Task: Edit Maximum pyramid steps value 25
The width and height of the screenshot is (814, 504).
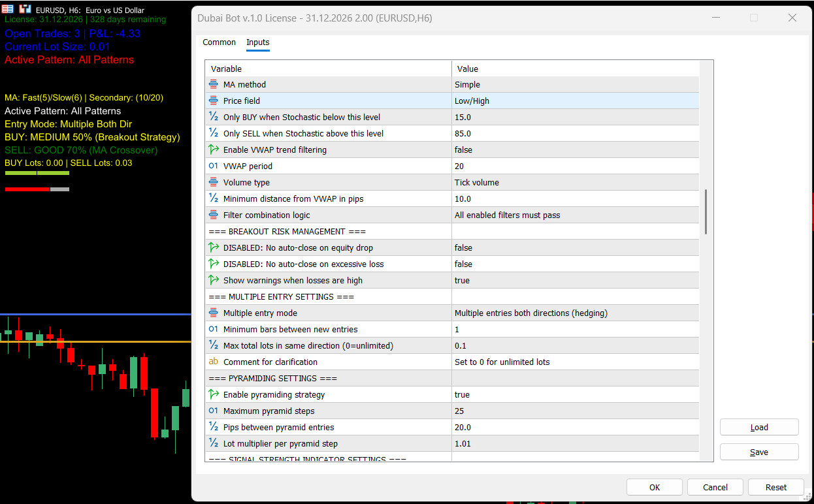Action: pyautogui.click(x=576, y=411)
